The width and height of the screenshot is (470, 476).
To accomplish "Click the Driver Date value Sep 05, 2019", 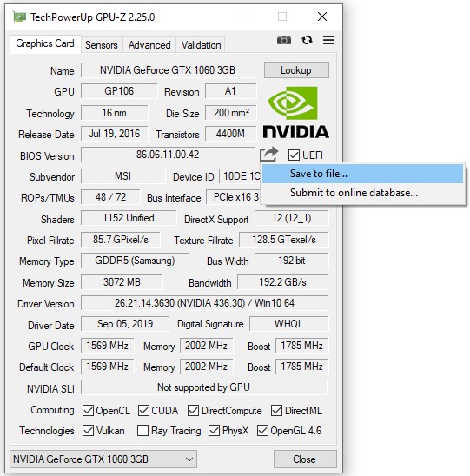I will [x=125, y=324].
